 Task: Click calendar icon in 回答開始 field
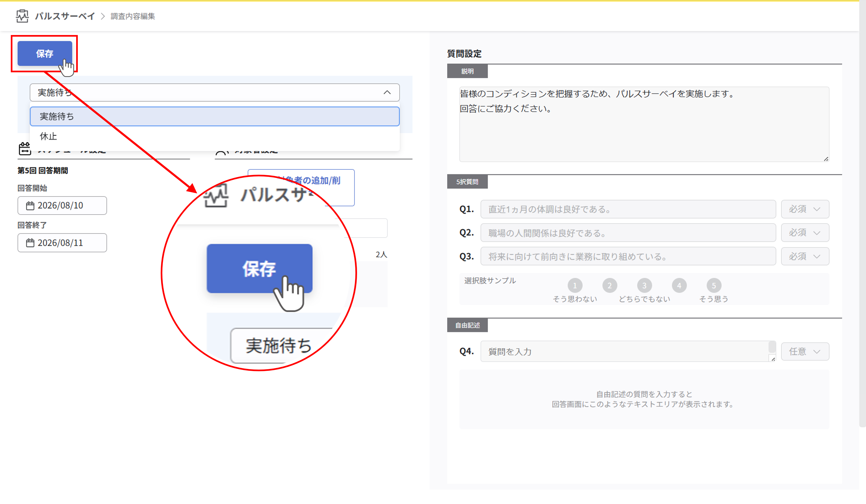point(30,206)
